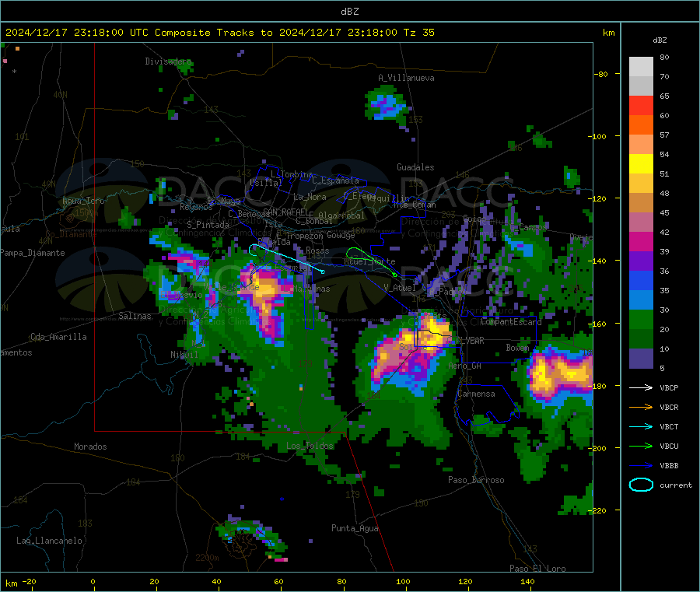Screen dimensions: 700x592
Task: Click the 'Bowen' map label
Action: tap(517, 347)
